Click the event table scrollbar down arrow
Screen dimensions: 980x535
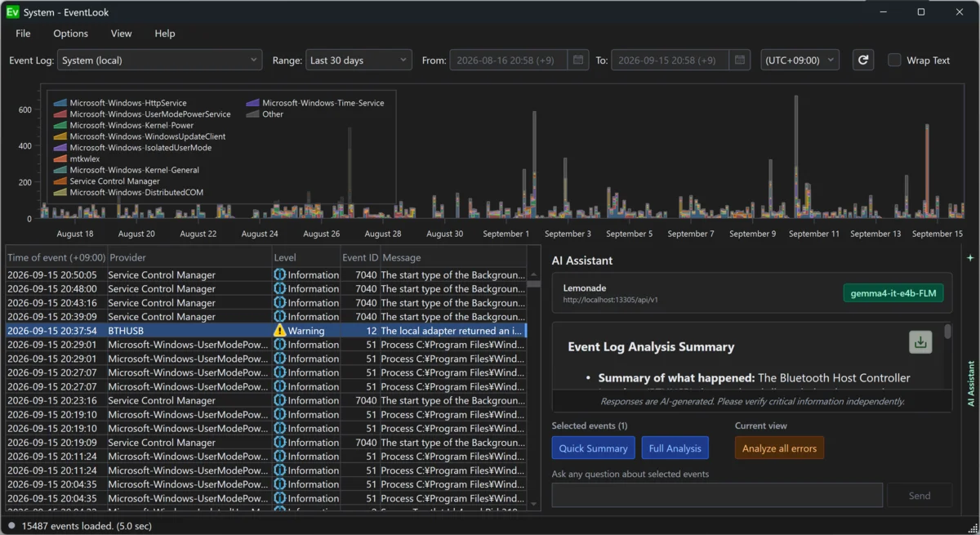click(x=534, y=505)
